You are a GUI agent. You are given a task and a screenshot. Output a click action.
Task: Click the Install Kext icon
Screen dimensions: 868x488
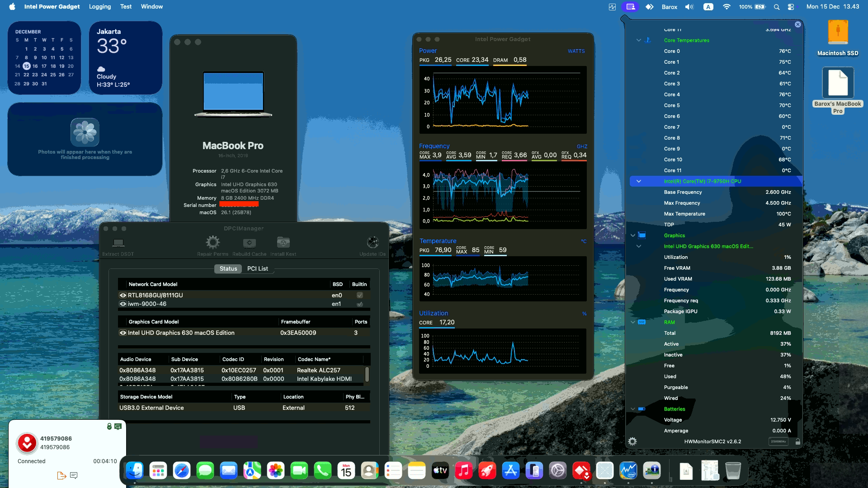click(283, 244)
